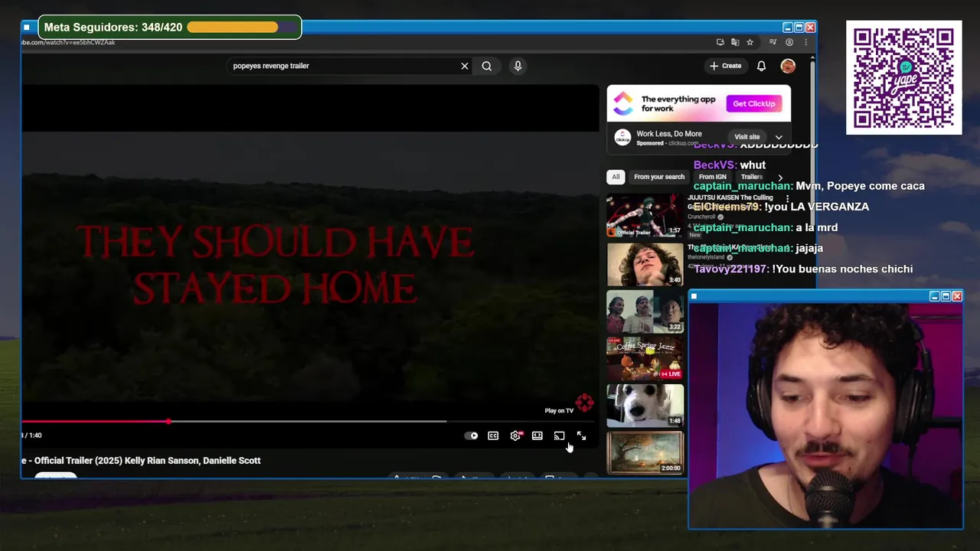Click chat message 'BeckVS: whut'
Viewport: 980px width, 551px height.
(730, 165)
